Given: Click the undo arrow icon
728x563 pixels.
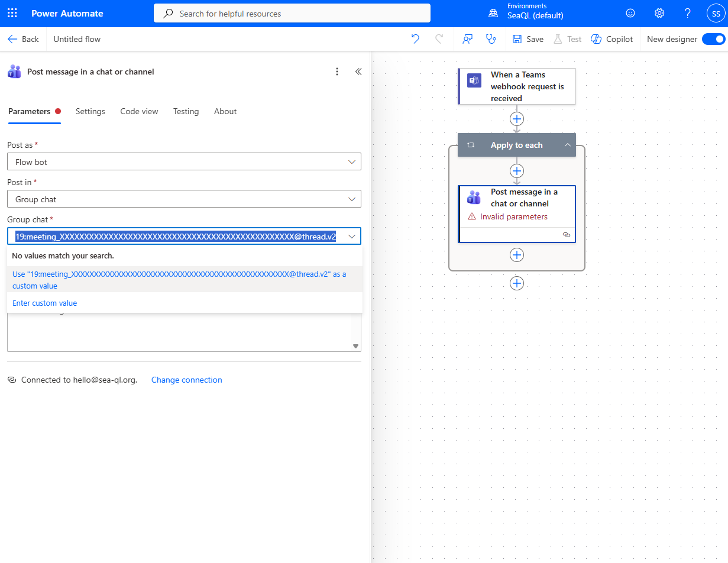Looking at the screenshot, I should (415, 39).
